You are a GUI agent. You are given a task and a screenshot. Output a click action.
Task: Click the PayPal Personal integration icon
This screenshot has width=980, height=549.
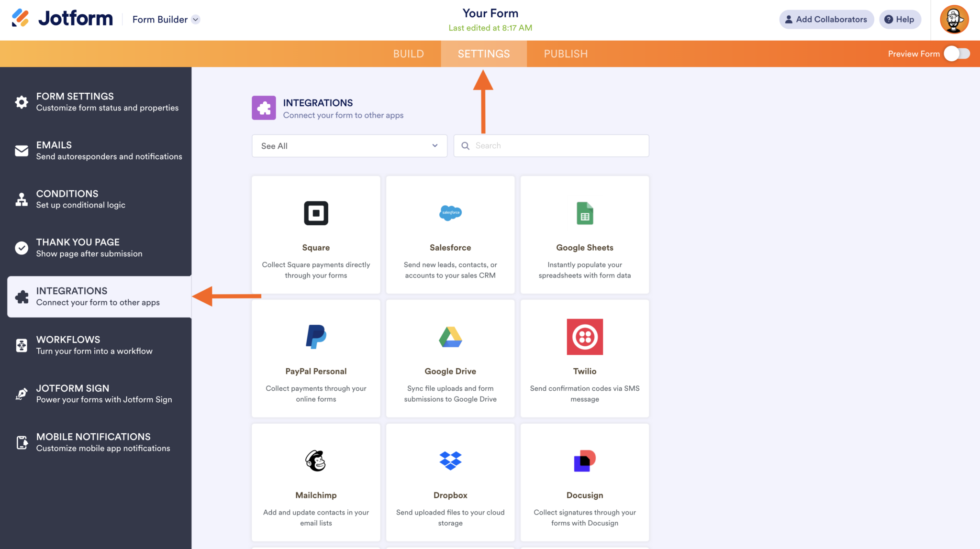315,337
